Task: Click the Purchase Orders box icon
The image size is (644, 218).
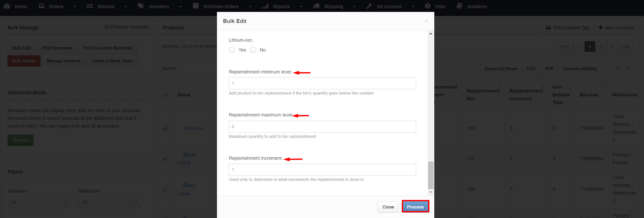Action: [196, 6]
